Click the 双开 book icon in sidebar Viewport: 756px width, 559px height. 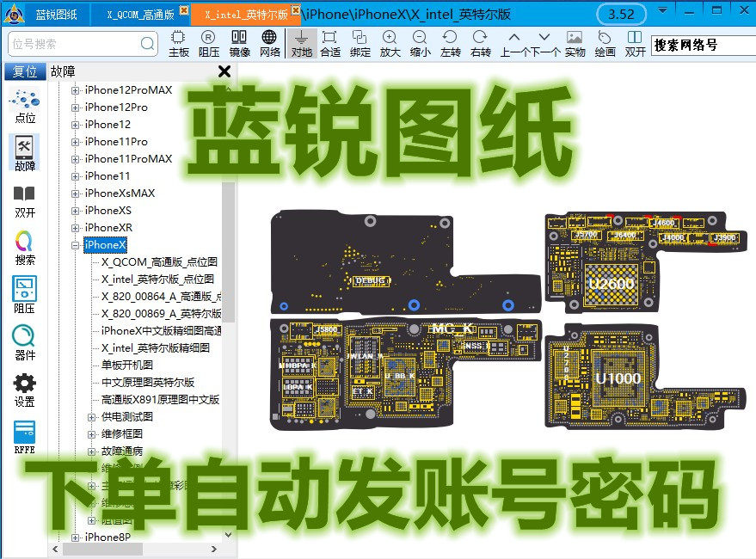tap(25, 201)
